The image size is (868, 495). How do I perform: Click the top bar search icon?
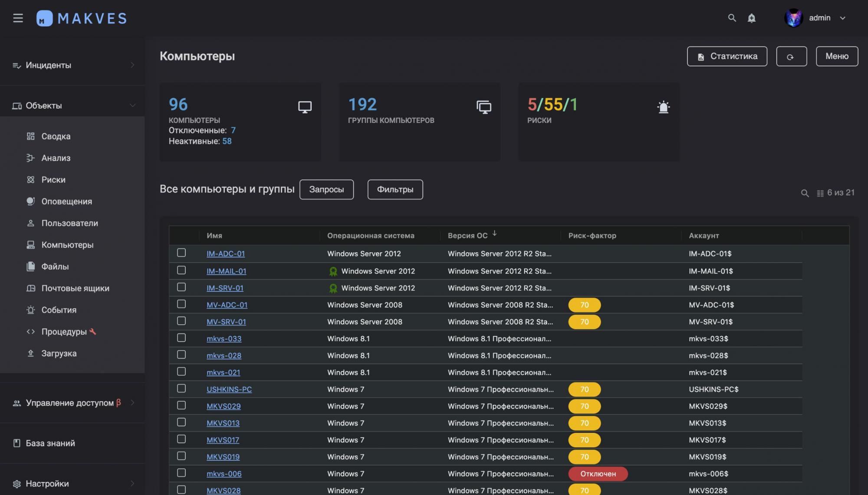[732, 18]
